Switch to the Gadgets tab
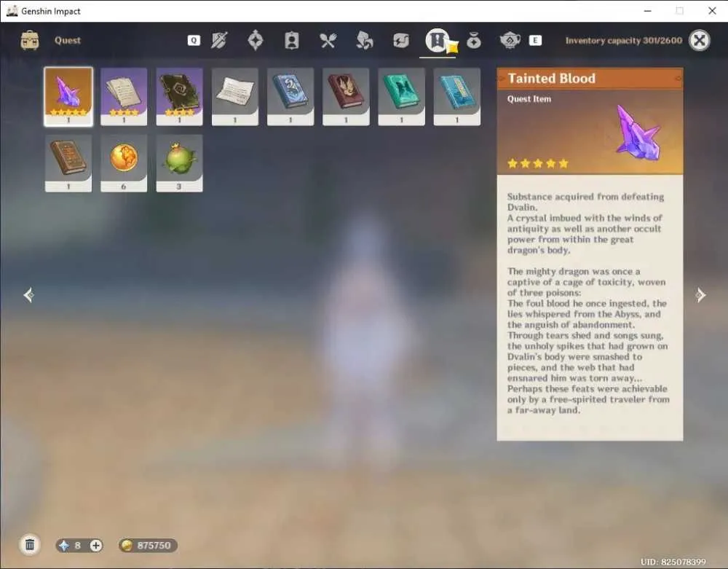 coord(400,40)
